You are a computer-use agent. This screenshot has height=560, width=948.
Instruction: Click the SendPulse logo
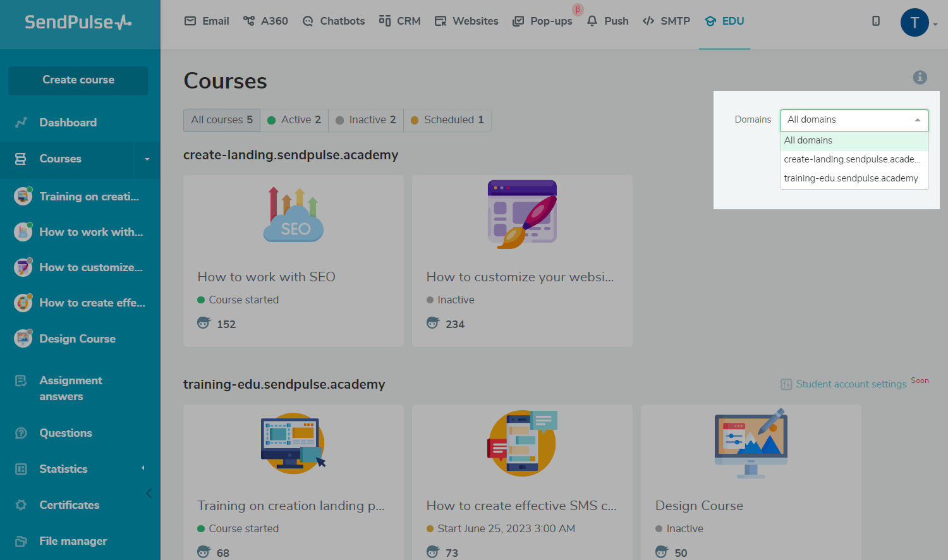[x=78, y=22]
